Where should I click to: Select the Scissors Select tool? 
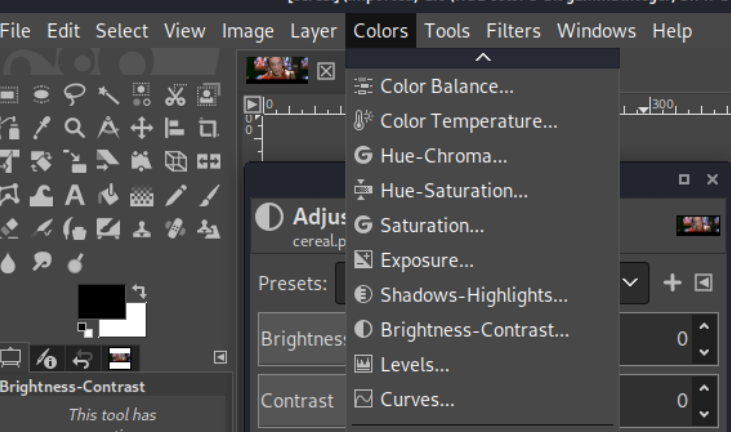[x=175, y=95]
